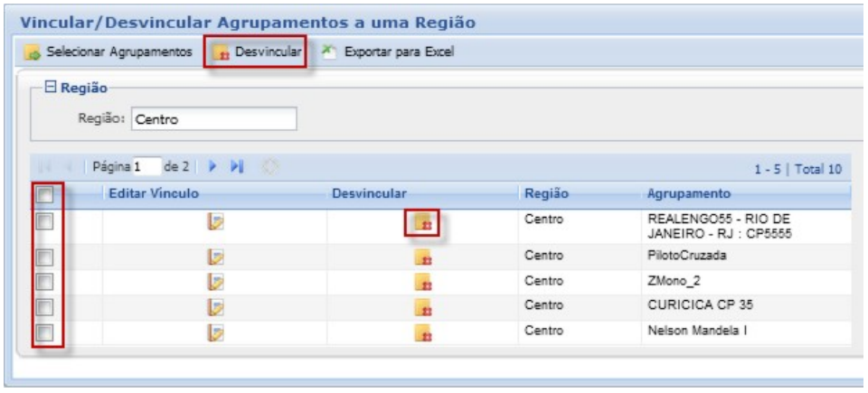Open edit link icon for Nelson Mandela I
Viewport: 868px width, 393px height.
coord(215,333)
